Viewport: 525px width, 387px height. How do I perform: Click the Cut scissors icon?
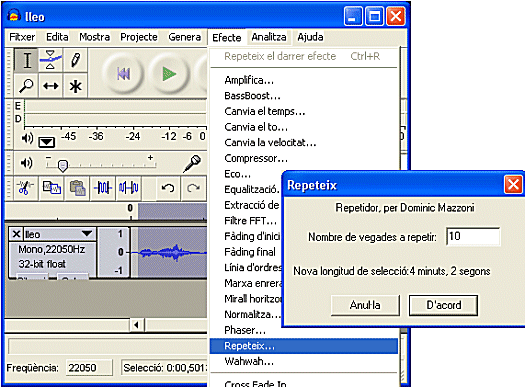click(x=25, y=187)
